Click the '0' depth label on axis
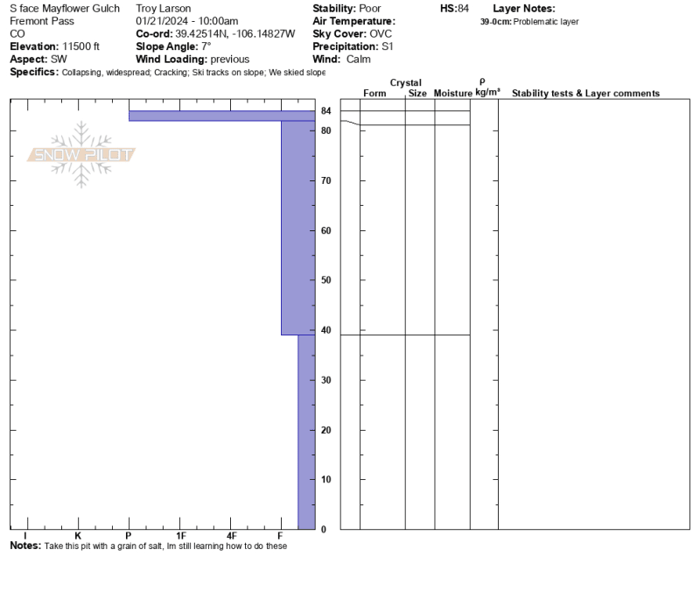Image resolution: width=700 pixels, height=592 pixels. [324, 530]
